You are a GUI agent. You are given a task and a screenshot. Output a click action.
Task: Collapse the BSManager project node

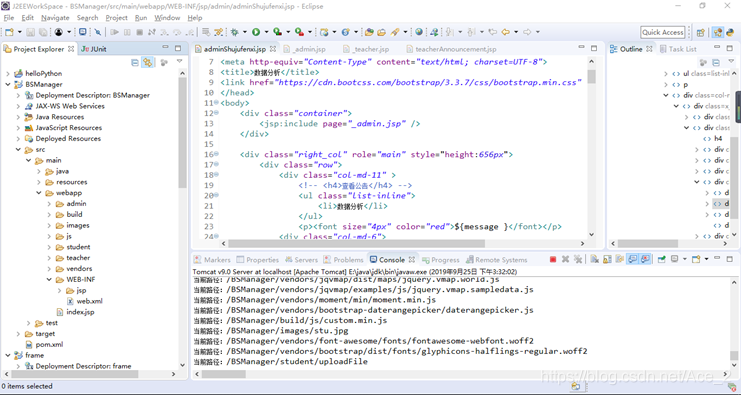coord(8,85)
